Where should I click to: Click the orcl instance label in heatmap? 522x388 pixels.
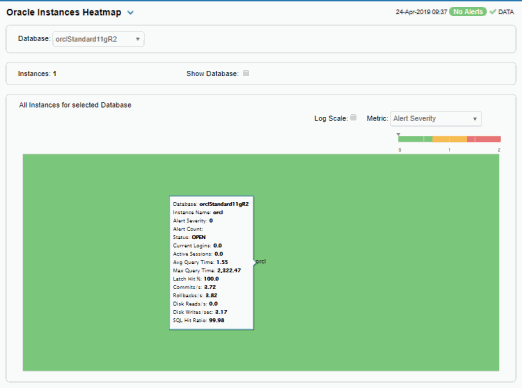261,262
